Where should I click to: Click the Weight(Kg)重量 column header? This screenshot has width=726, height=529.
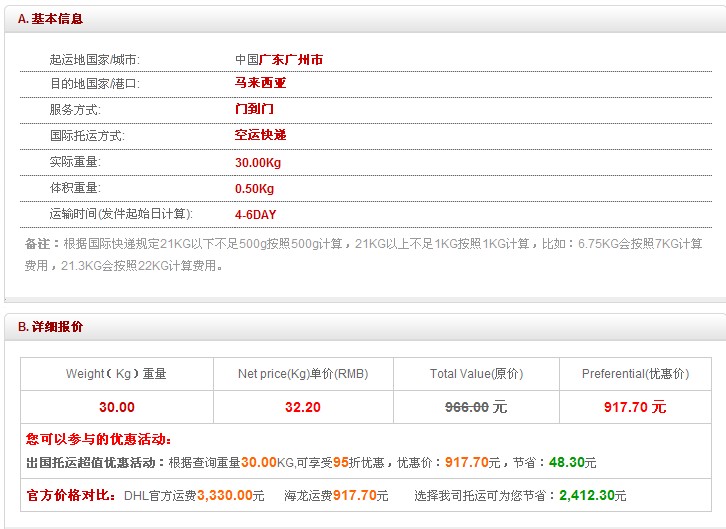coord(116,374)
